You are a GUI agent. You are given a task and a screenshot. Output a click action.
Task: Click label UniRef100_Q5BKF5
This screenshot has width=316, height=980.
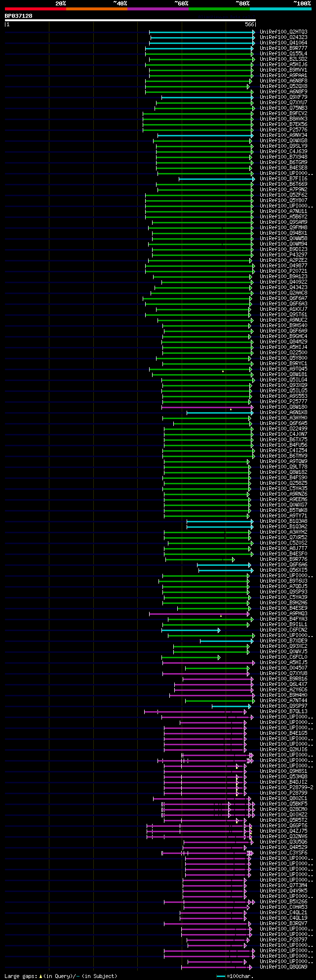[283, 804]
